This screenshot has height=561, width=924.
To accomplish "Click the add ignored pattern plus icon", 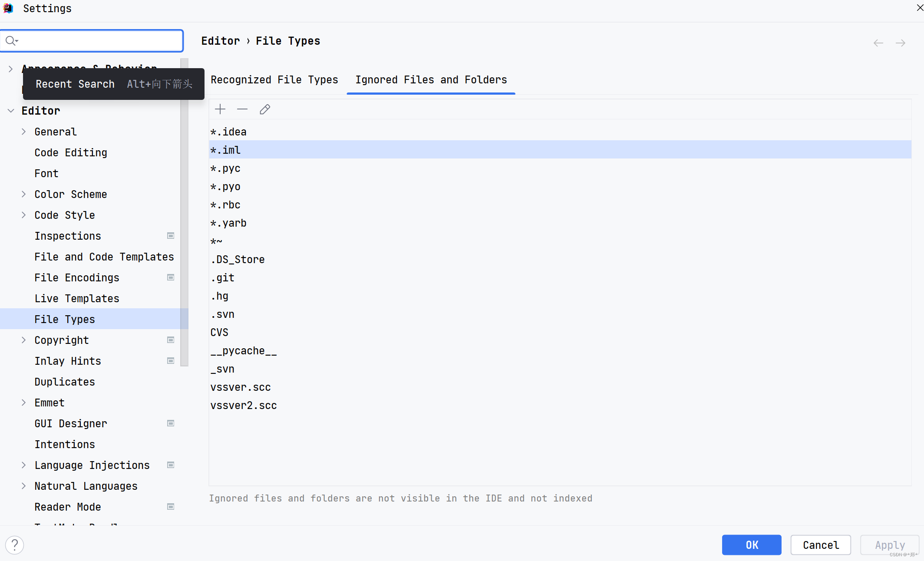I will pyautogui.click(x=220, y=109).
